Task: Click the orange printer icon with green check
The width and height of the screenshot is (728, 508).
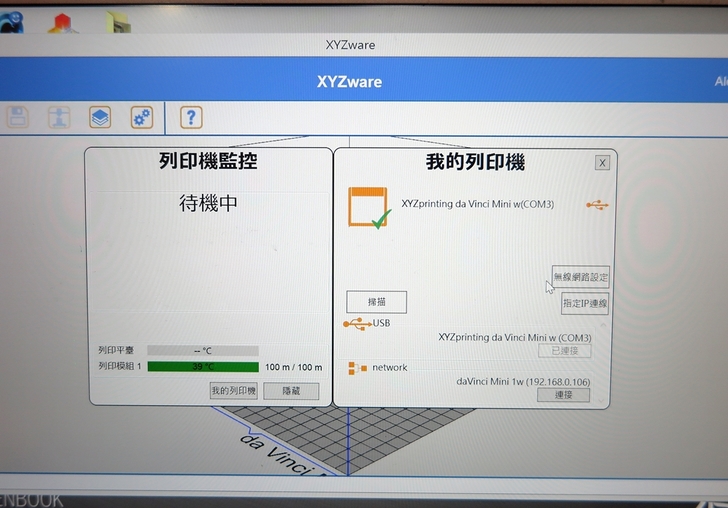Action: coord(370,208)
